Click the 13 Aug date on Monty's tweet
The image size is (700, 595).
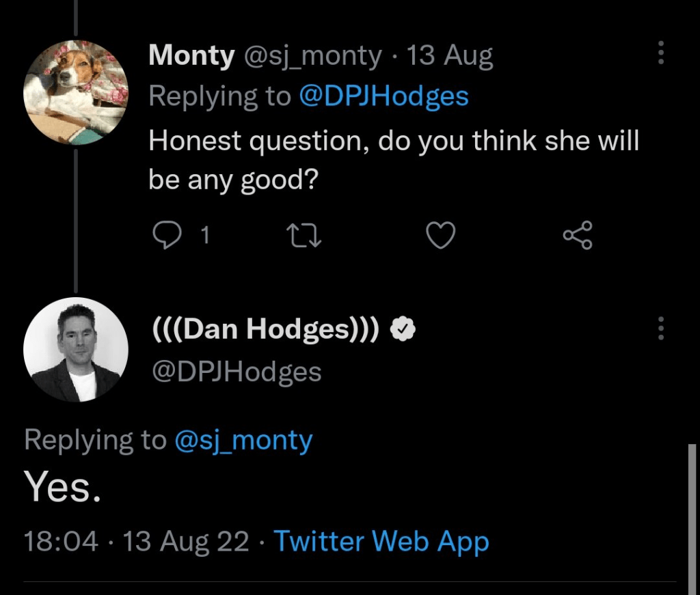450,56
